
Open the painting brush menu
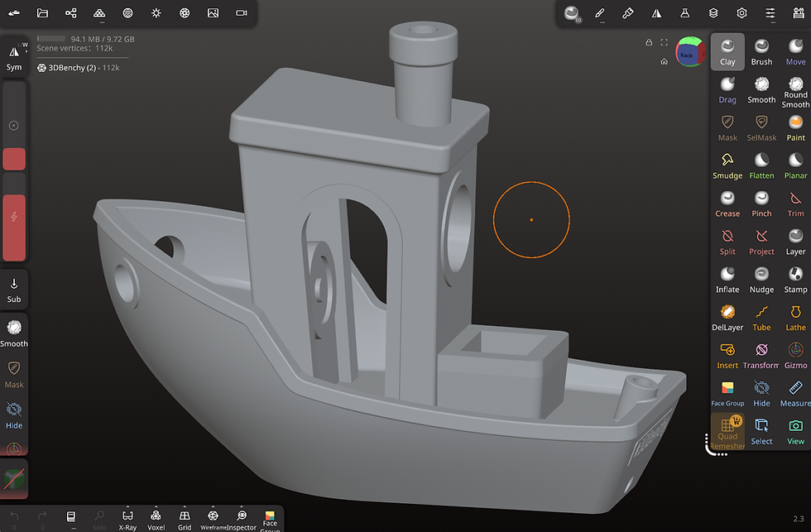click(628, 13)
